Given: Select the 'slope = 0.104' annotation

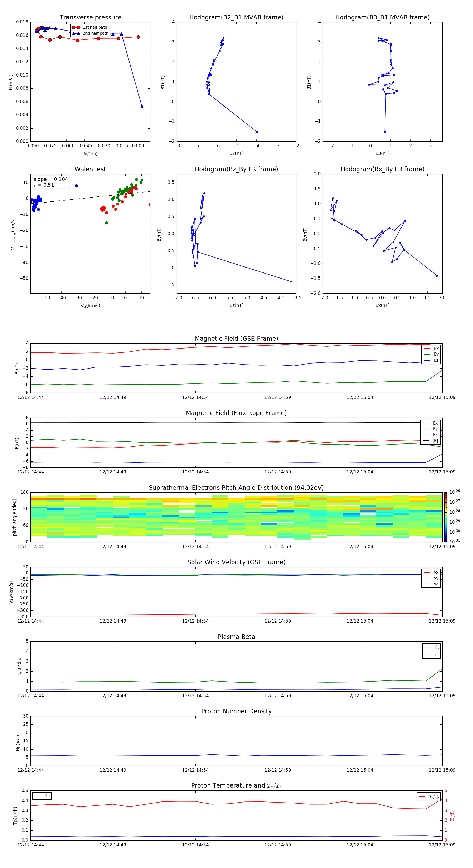Looking at the screenshot, I should (x=50, y=179).
